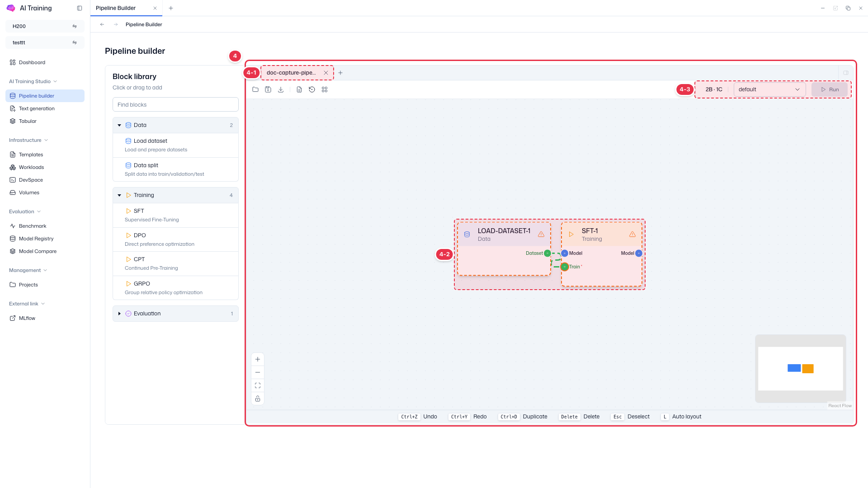Viewport: 868px width, 488px height.
Task: Add the Load dataset block
Action: (x=175, y=145)
